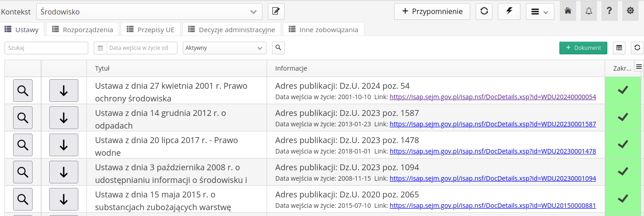Screen dimensions: 644x216
Task: Open the notifications bell
Action: click(x=589, y=11)
